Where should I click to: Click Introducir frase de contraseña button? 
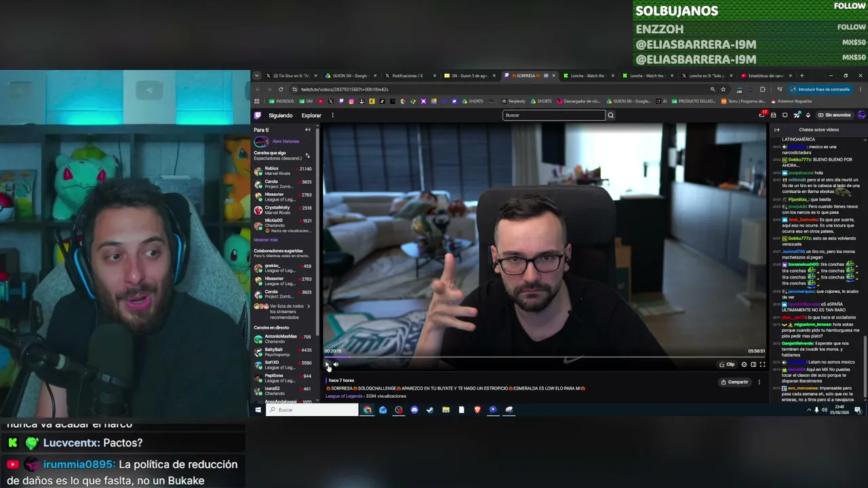point(820,89)
